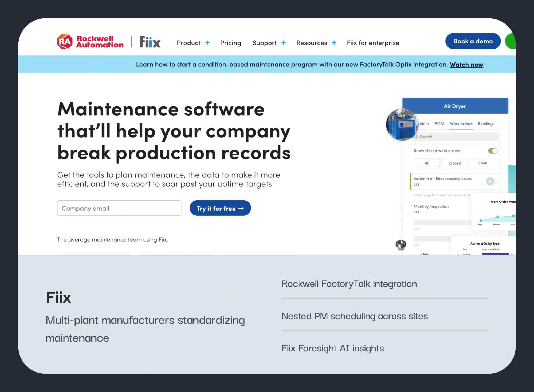Screen dimensions: 534x392
Task: Open the Product menu item
Action: pos(189,43)
